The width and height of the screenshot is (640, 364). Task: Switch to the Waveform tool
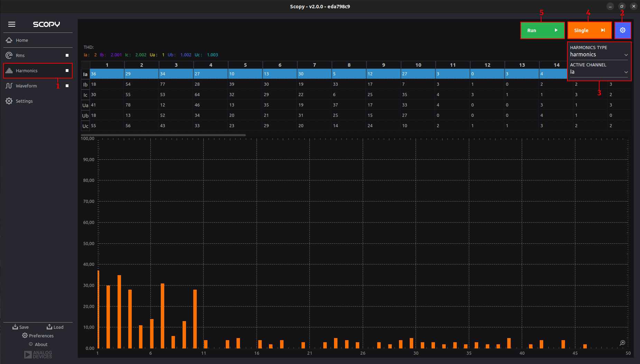38,86
